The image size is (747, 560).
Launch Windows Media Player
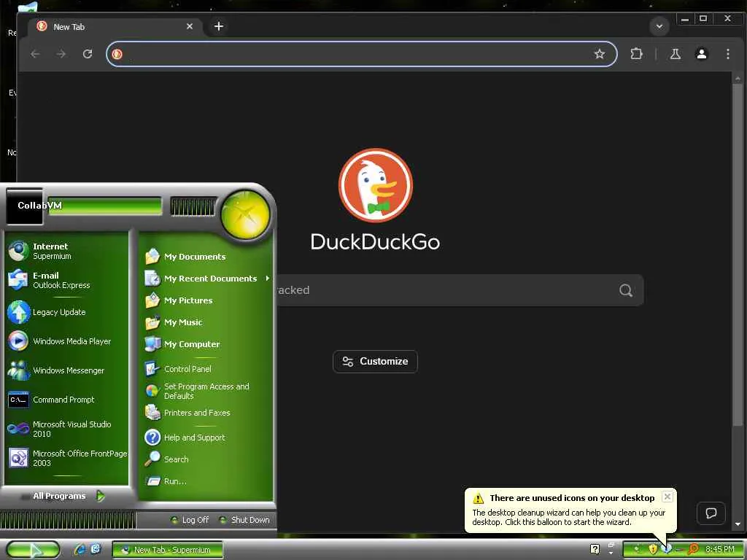tap(66, 341)
